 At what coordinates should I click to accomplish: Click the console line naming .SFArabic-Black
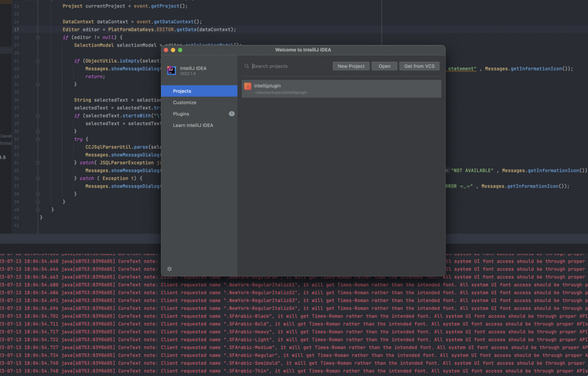coord(294,316)
